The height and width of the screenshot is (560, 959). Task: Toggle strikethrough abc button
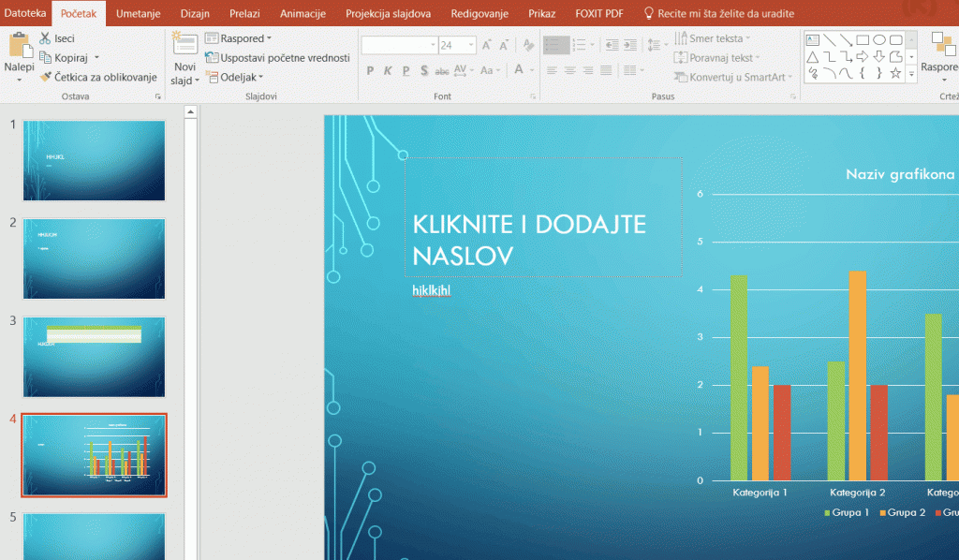442,71
